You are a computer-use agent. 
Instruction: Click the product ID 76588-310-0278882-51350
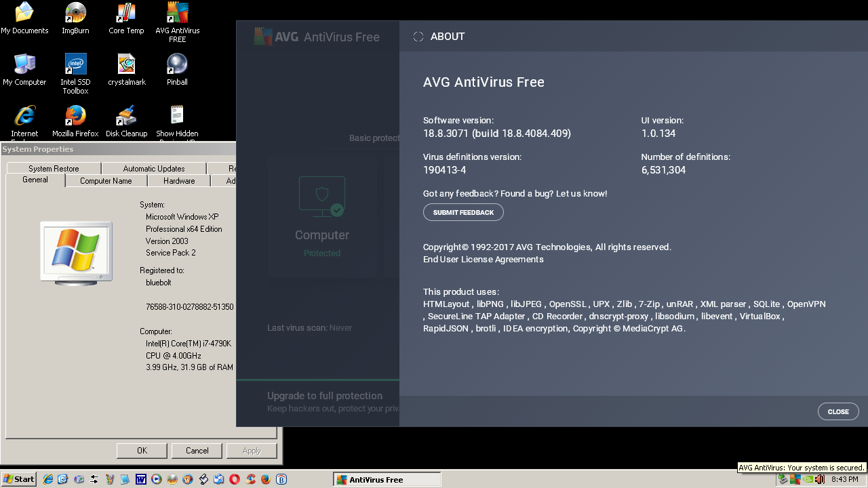pos(189,307)
